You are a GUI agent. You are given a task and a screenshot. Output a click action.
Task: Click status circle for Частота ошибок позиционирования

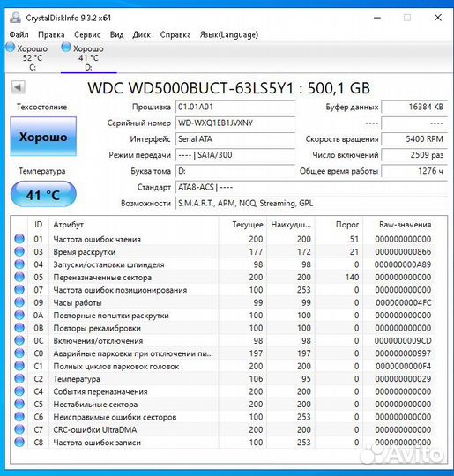pos(19,290)
